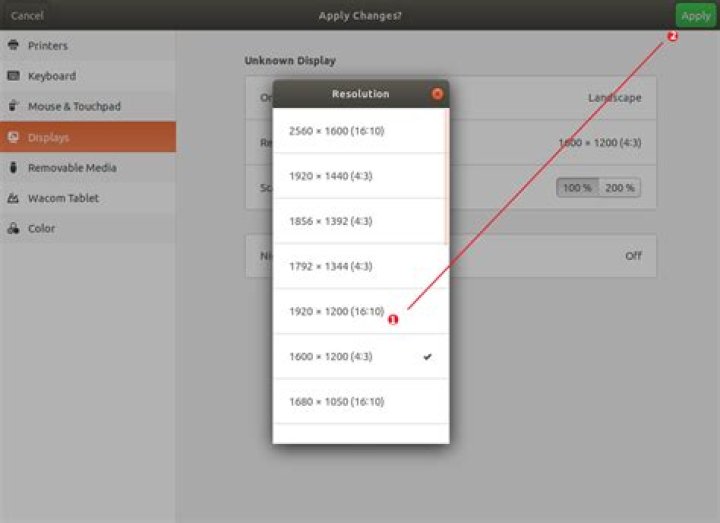The width and height of the screenshot is (720, 523).
Task: Click the Printers icon in sidebar
Action: point(13,45)
